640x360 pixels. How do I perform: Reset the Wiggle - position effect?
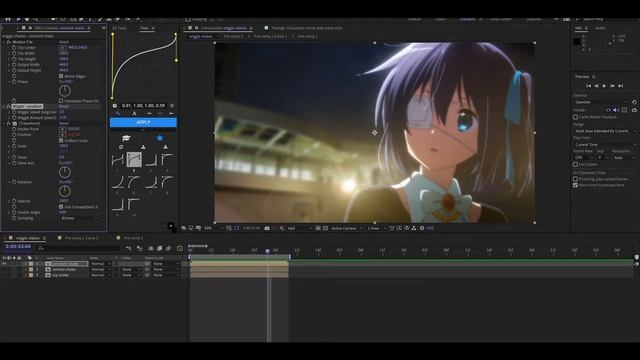click(x=64, y=106)
